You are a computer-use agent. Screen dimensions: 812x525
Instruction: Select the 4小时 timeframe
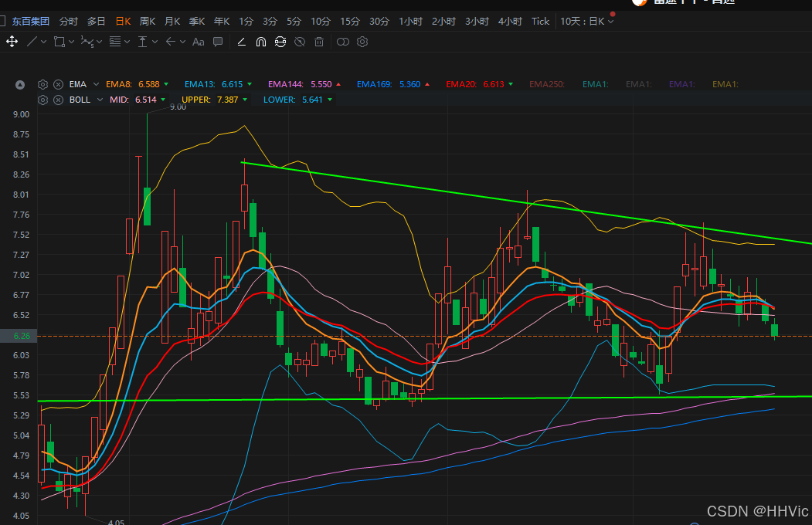tap(510, 21)
